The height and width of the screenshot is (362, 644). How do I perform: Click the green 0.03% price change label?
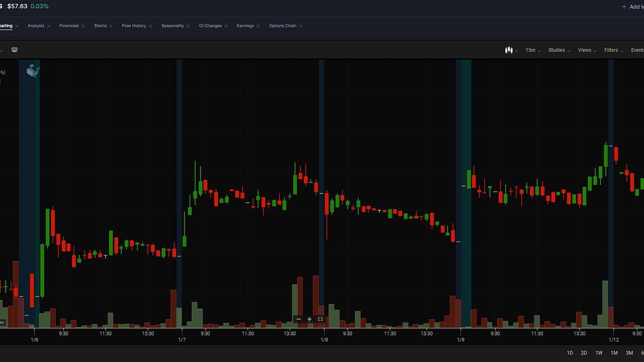click(41, 7)
